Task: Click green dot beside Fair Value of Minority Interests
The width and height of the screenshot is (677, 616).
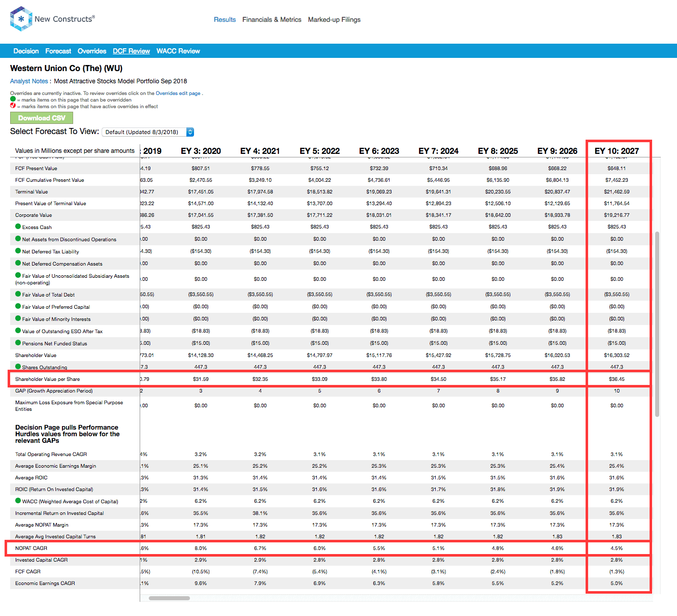Action: tap(18, 318)
